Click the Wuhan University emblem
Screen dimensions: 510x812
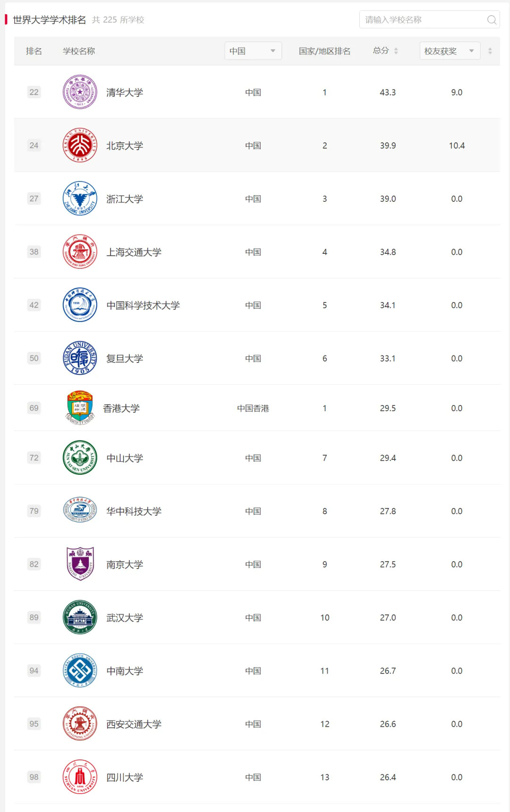(80, 617)
